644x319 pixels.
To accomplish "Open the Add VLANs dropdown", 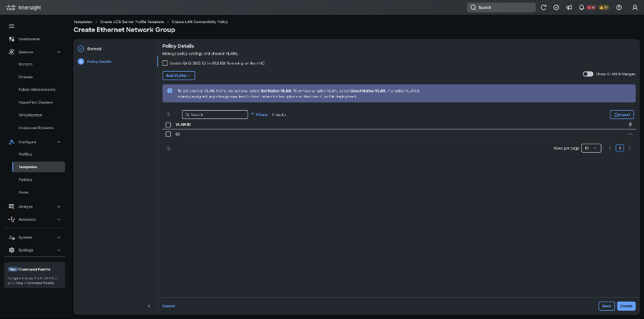I will point(178,76).
